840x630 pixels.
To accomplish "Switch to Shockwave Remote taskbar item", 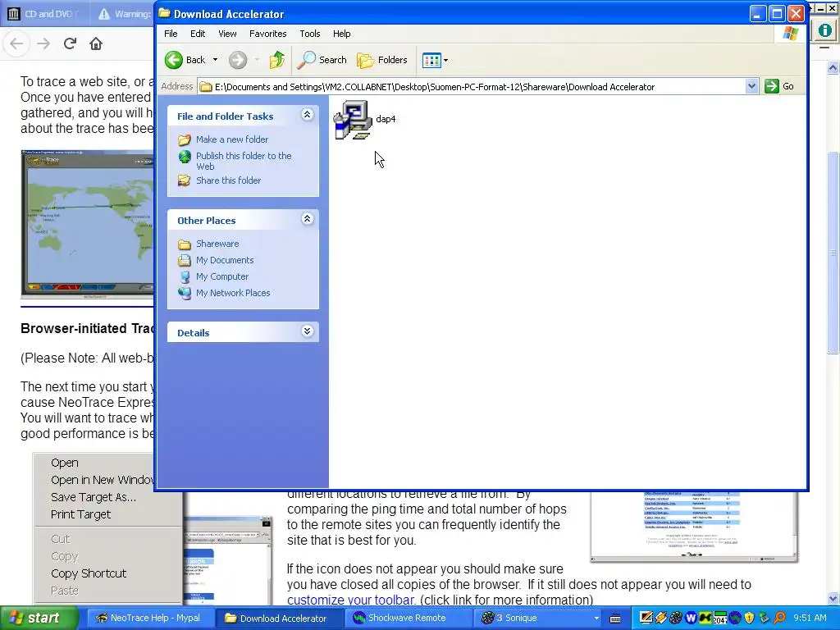I will (x=407, y=619).
